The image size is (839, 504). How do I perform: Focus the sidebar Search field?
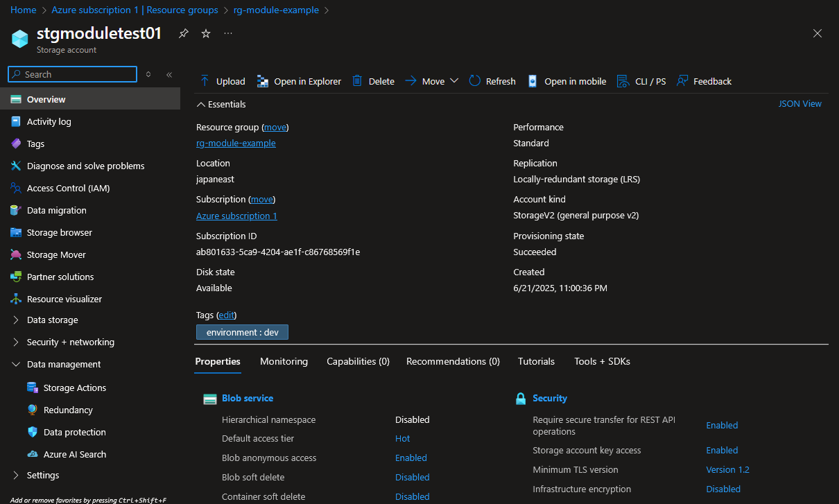[x=73, y=74]
